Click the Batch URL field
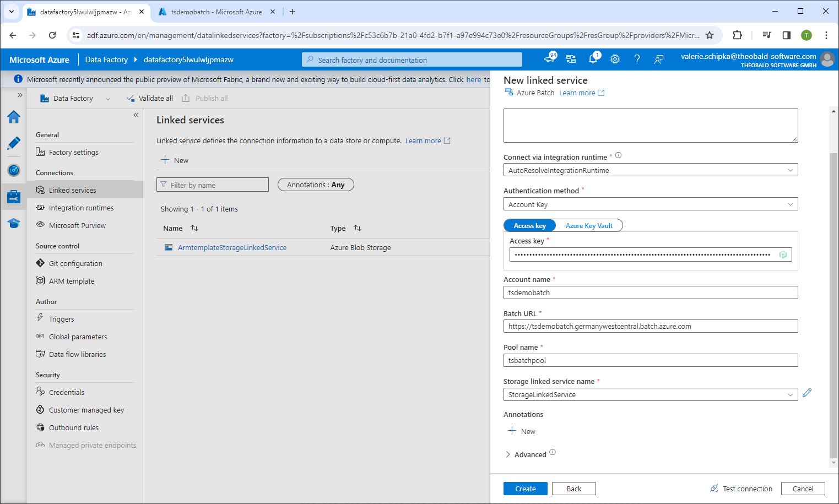The width and height of the screenshot is (839, 504). point(651,326)
